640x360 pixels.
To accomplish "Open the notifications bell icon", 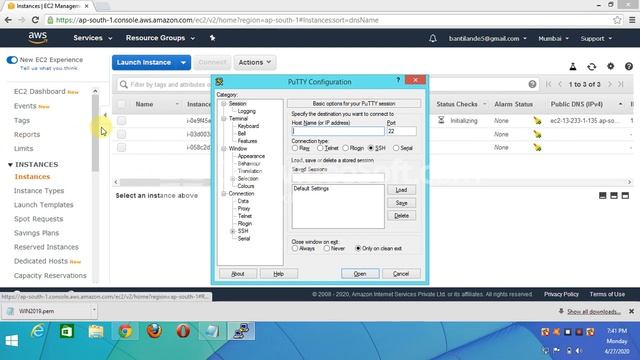I will click(433, 38).
